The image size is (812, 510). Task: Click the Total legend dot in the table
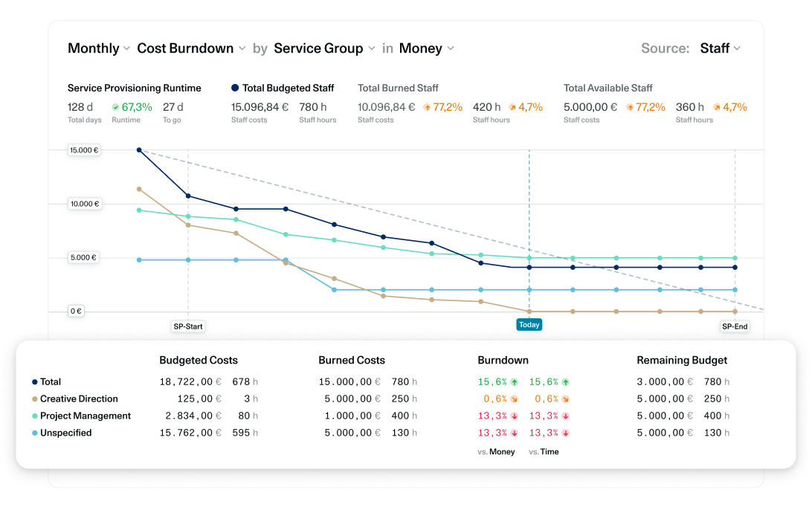(x=35, y=382)
